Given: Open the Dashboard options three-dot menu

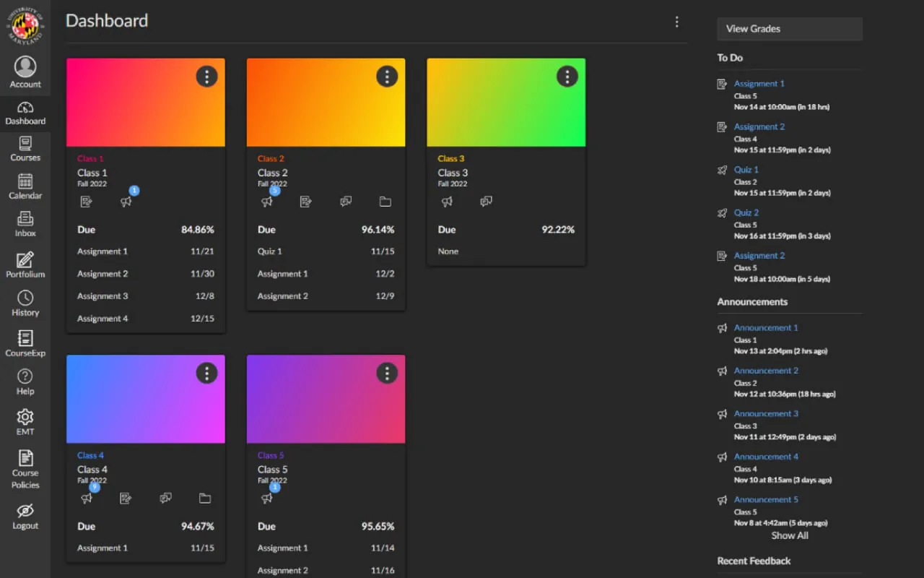Looking at the screenshot, I should pyautogui.click(x=676, y=22).
